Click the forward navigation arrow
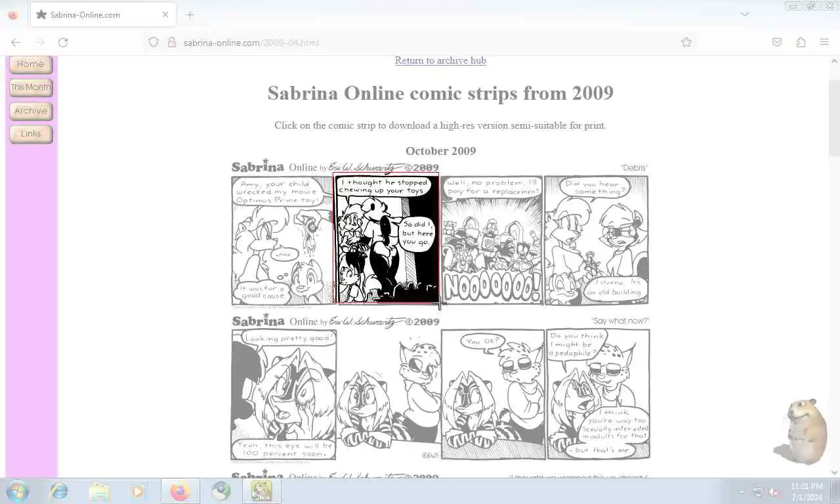The height and width of the screenshot is (504, 840). (39, 42)
